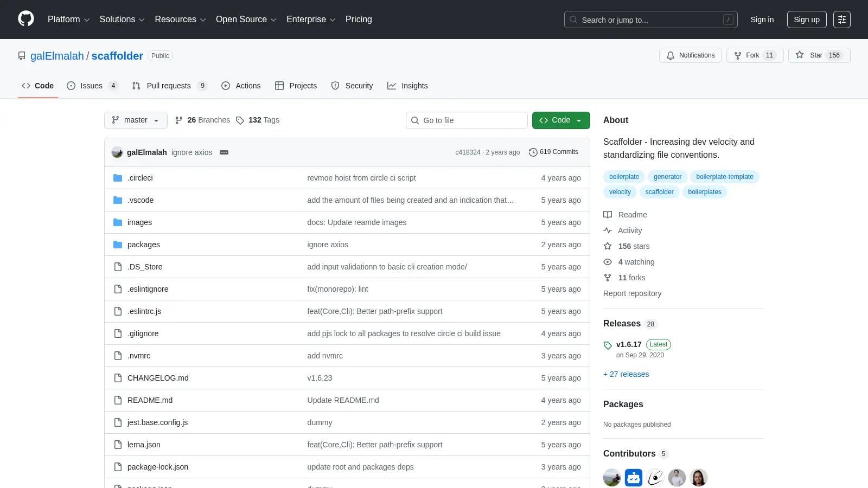Open the 26 Branches link
The height and width of the screenshot is (488, 868).
[202, 120]
